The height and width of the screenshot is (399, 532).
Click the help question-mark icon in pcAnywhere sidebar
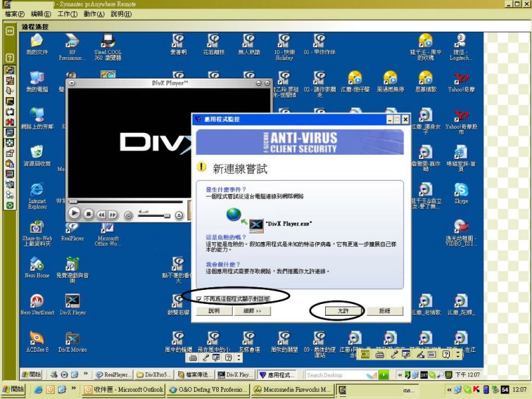[9, 58]
